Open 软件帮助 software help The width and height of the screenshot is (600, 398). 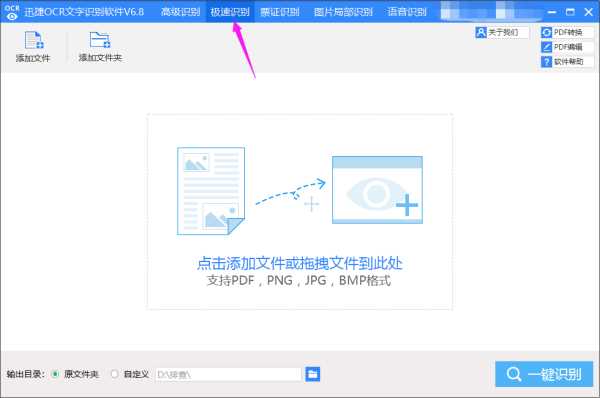[567, 62]
